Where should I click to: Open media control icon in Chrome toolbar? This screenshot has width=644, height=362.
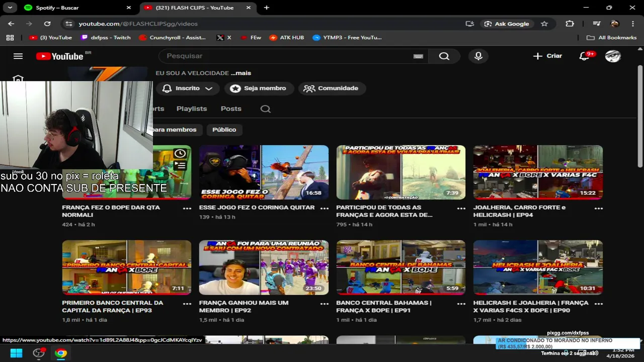[x=597, y=24]
